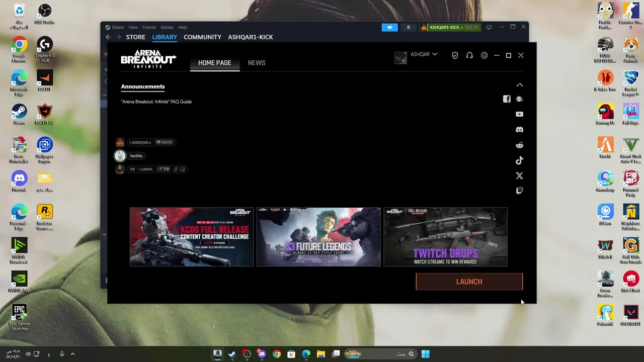Open the Twitch Drops banner

[x=446, y=237]
